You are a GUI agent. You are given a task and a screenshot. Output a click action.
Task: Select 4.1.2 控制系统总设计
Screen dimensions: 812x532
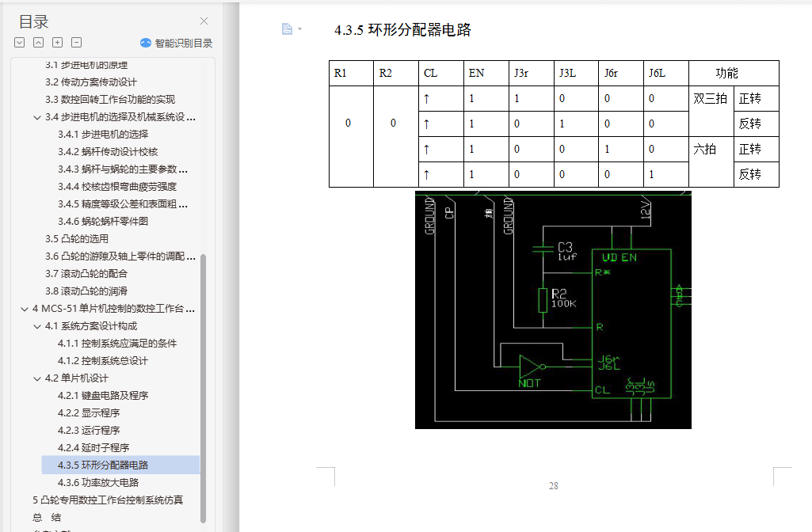click(x=102, y=361)
